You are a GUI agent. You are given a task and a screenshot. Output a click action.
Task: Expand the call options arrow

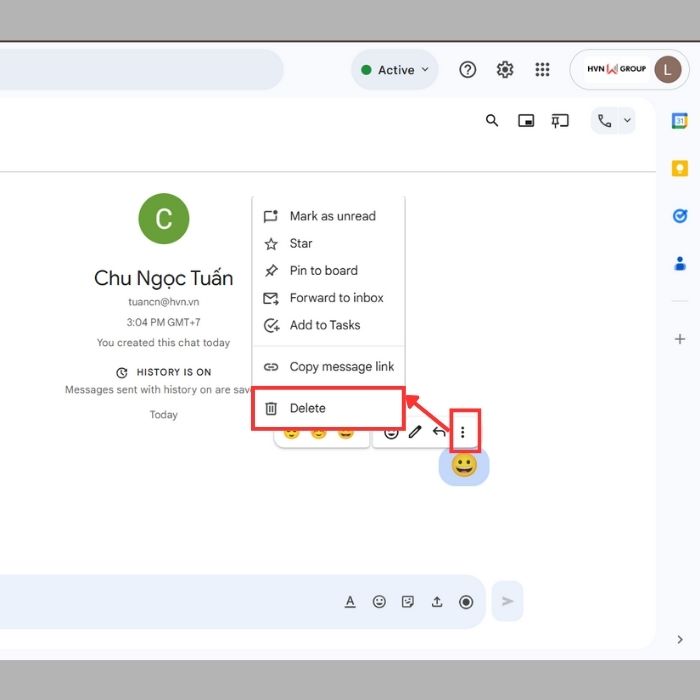click(x=627, y=121)
